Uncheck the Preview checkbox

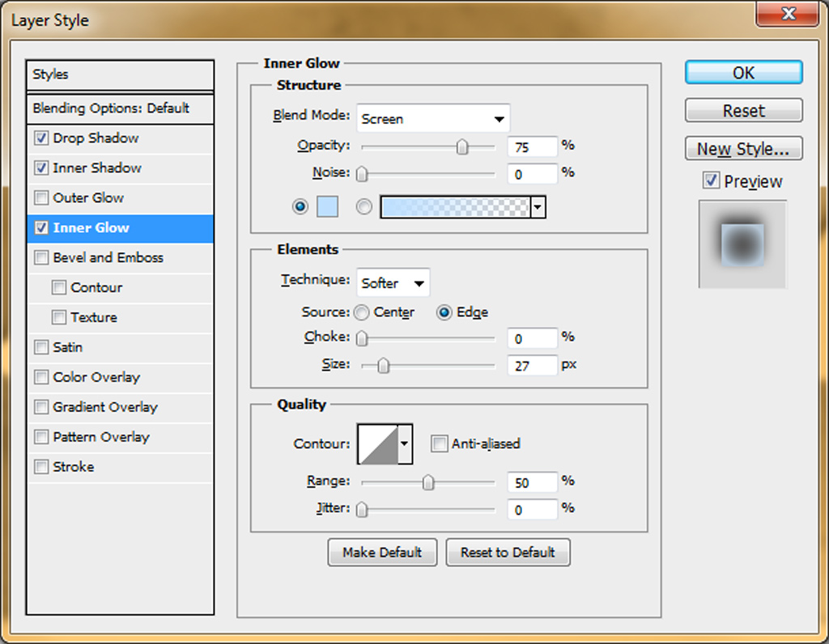click(711, 180)
